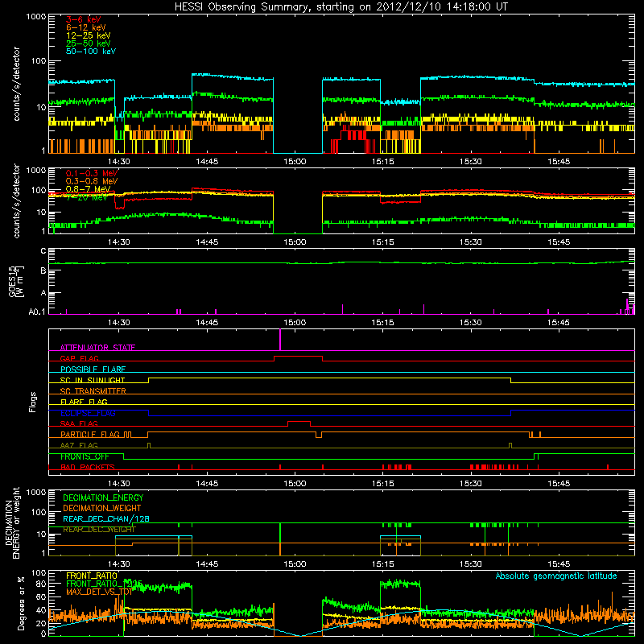Click the 0.3-0.8 MeV legend label
The height and width of the screenshot is (644, 644).
coord(92,181)
